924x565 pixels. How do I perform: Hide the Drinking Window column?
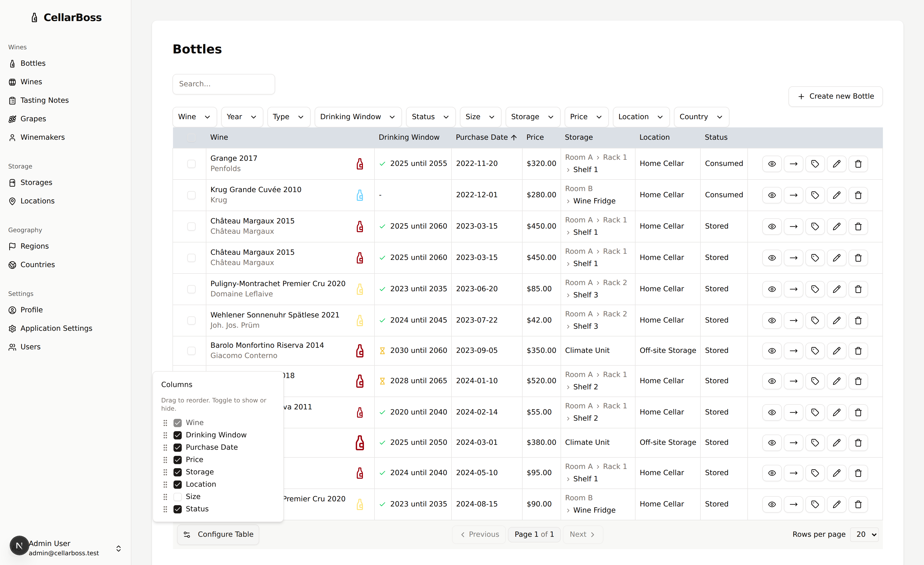pyautogui.click(x=177, y=435)
